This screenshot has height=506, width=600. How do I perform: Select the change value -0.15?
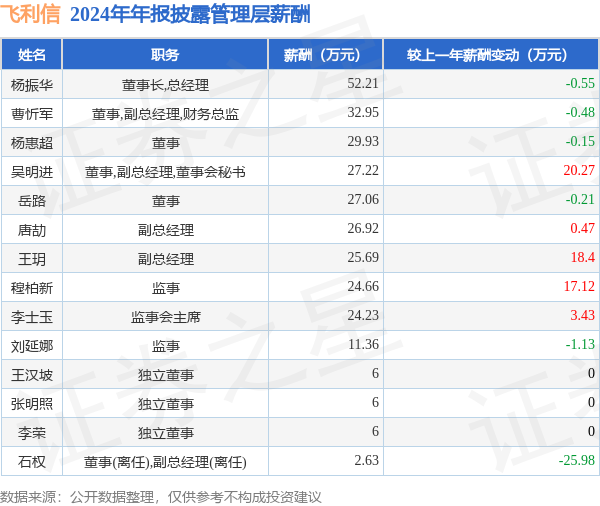[x=580, y=142]
